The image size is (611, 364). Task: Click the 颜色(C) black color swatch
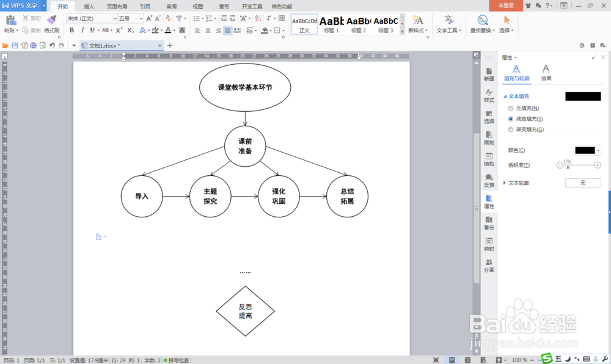pos(585,150)
